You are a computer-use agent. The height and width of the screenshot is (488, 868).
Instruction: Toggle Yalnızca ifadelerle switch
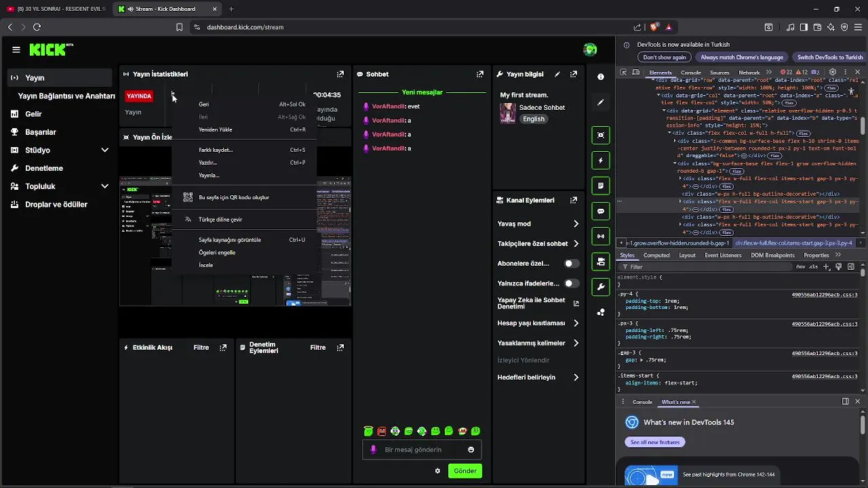coord(572,283)
